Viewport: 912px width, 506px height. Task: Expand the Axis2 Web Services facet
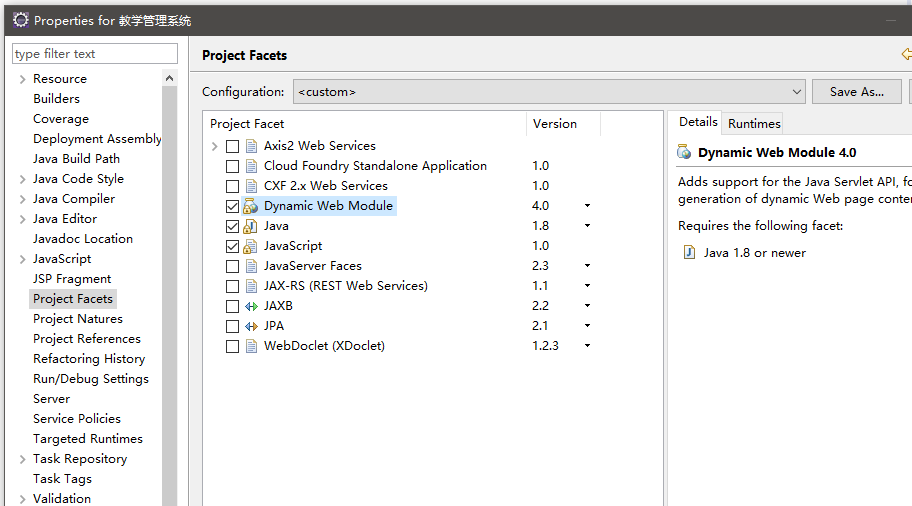(x=214, y=146)
